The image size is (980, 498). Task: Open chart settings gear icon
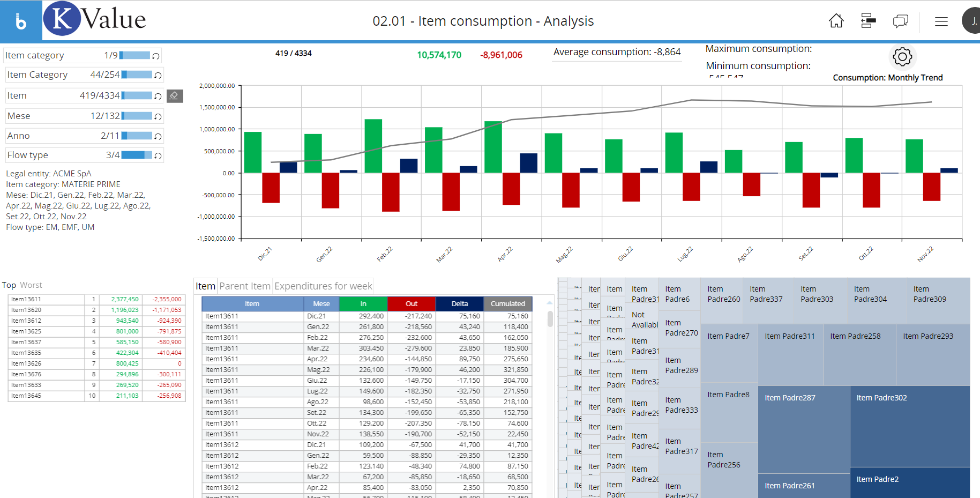pyautogui.click(x=902, y=56)
